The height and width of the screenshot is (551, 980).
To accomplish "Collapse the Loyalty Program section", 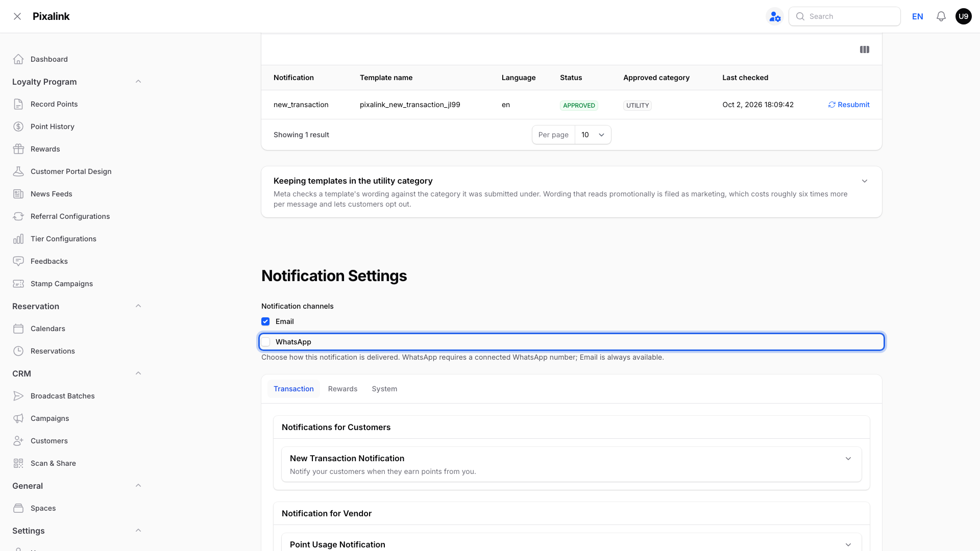I will pyautogui.click(x=138, y=82).
